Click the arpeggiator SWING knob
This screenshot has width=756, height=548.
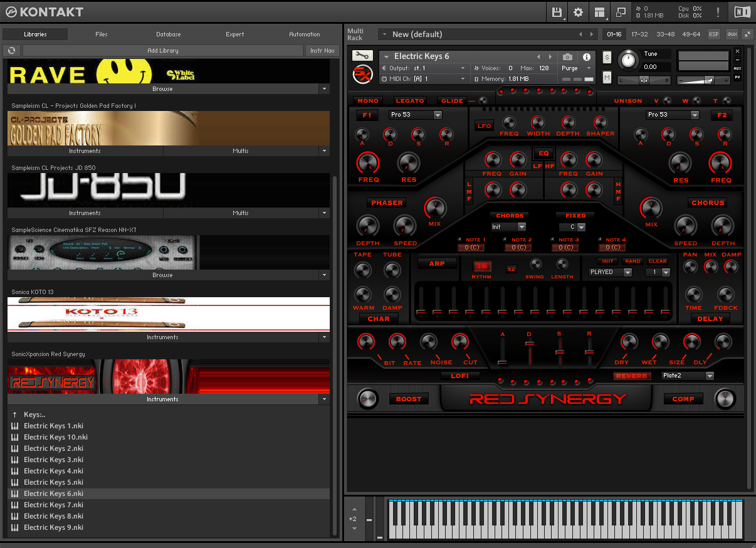coord(535,264)
